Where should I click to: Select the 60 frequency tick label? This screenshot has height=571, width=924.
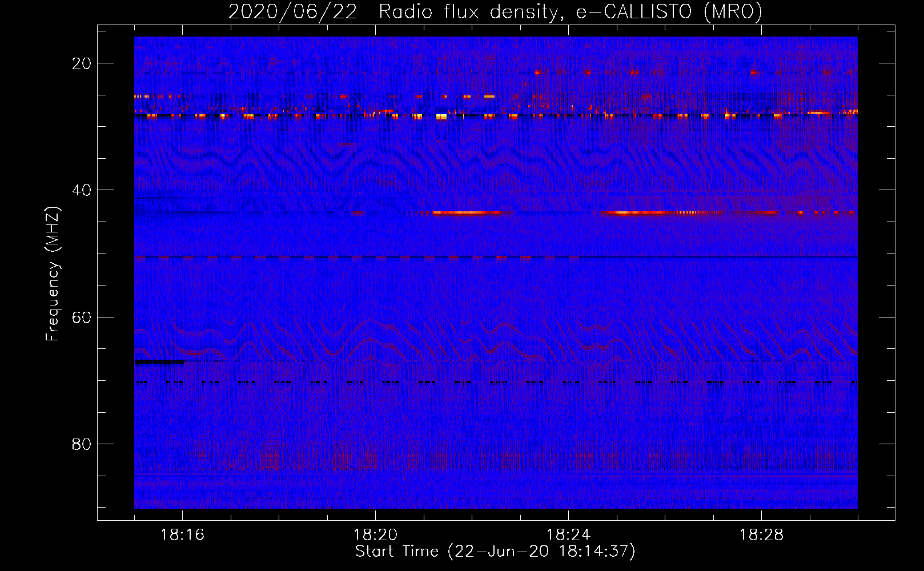[x=82, y=317]
